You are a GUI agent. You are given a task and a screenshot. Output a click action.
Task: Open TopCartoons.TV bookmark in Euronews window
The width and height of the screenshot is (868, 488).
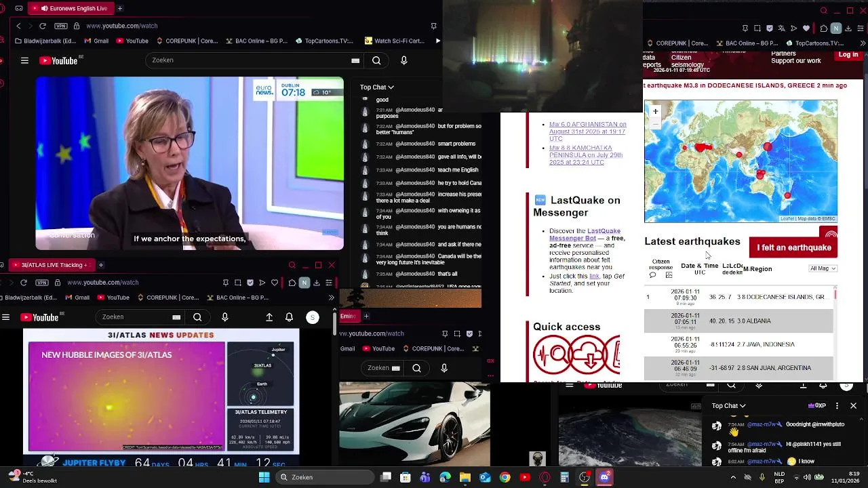point(324,41)
